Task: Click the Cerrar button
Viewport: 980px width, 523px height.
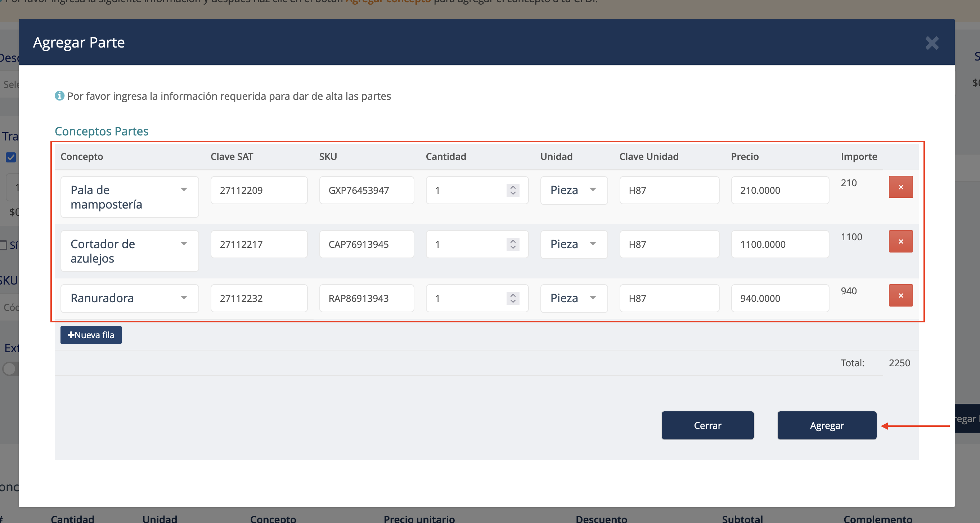Action: click(707, 425)
